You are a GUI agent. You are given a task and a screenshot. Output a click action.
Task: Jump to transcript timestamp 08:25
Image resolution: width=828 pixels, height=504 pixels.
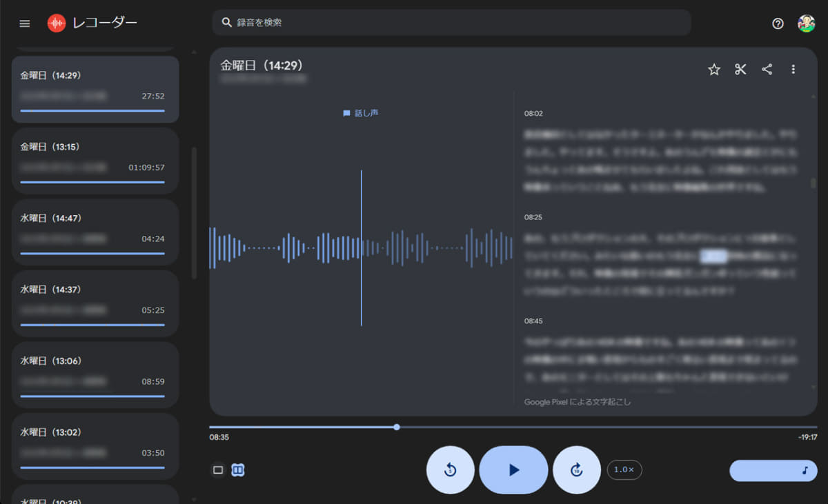click(x=533, y=217)
